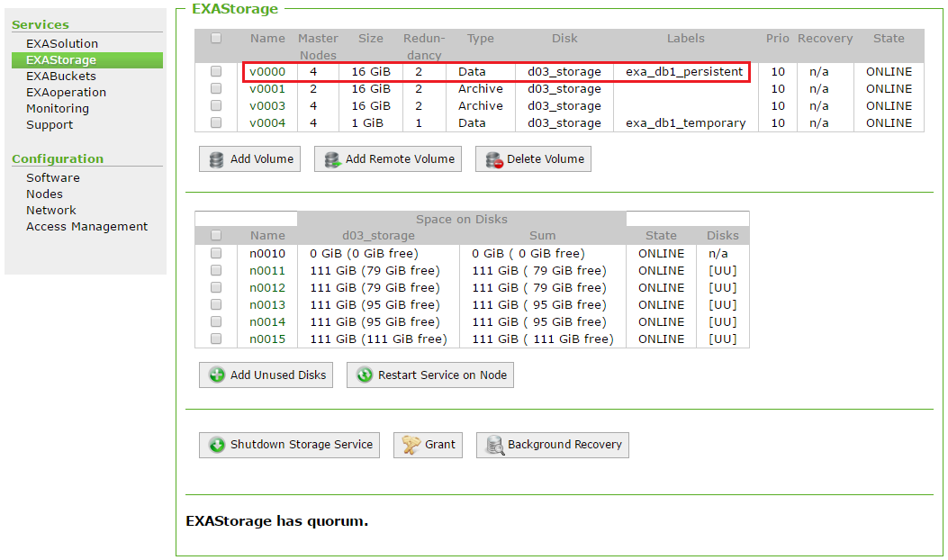The width and height of the screenshot is (948, 560).
Task: Click the database icon on Add Volume
Action: click(216, 159)
